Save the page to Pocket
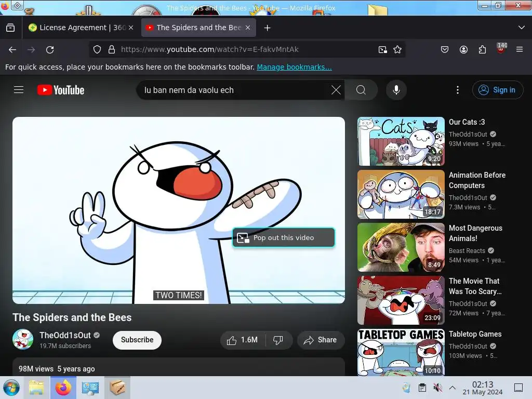 point(445,49)
